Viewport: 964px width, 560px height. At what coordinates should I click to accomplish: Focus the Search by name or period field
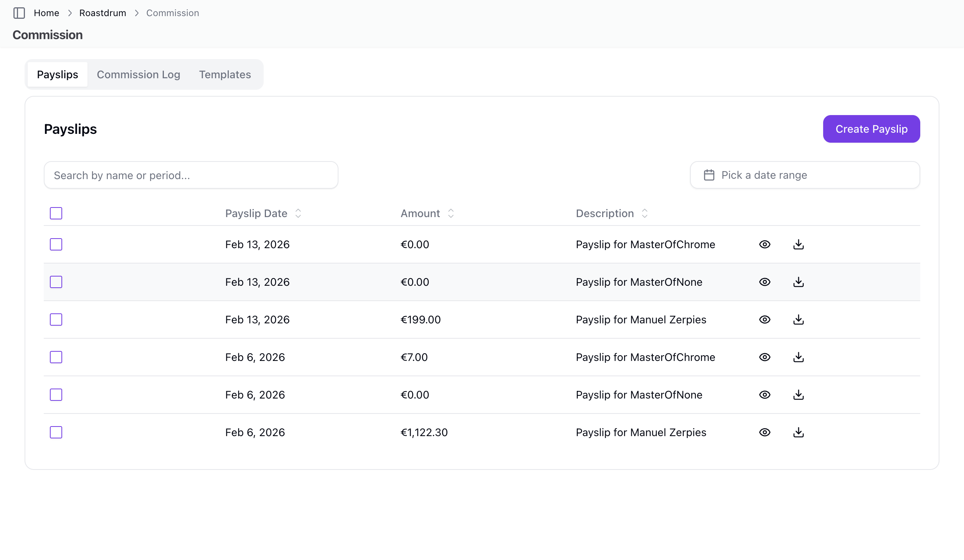click(x=191, y=175)
